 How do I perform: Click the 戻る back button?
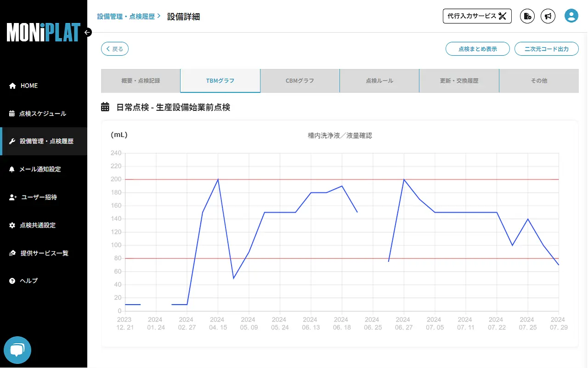coord(114,49)
